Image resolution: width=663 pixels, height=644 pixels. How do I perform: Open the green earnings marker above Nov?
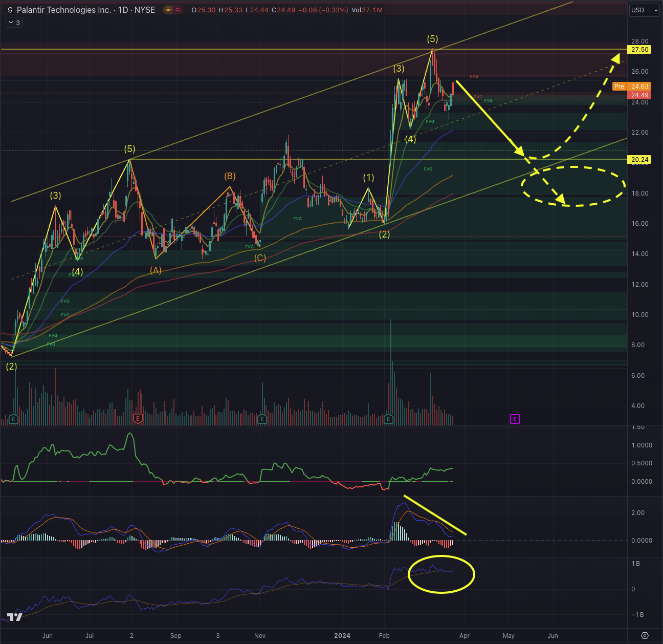tap(262, 419)
